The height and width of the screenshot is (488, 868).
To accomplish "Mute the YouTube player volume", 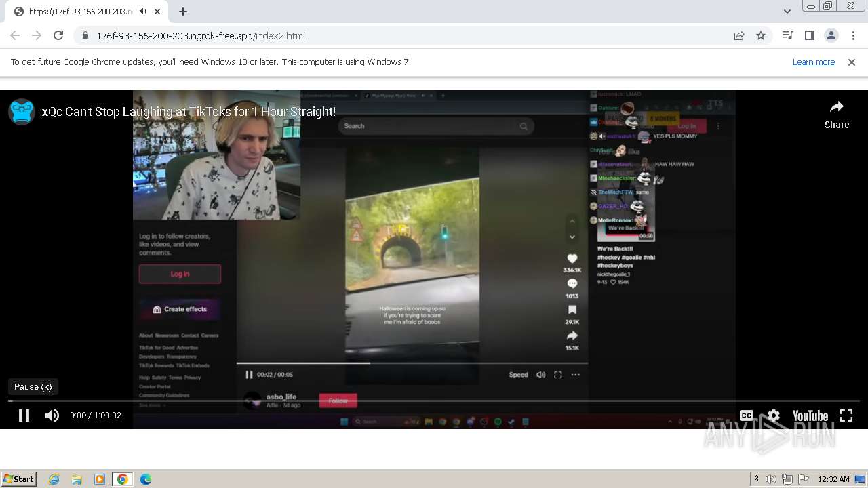I will pyautogui.click(x=52, y=415).
